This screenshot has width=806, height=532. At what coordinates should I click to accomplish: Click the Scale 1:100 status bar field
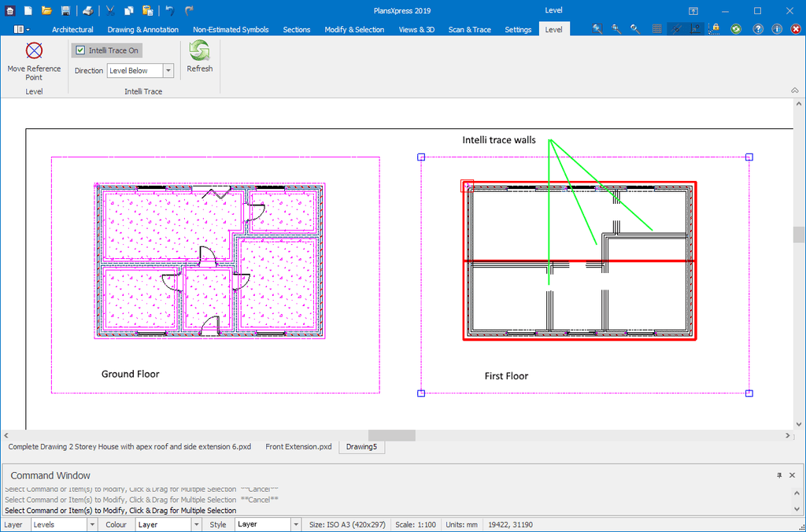(x=416, y=524)
